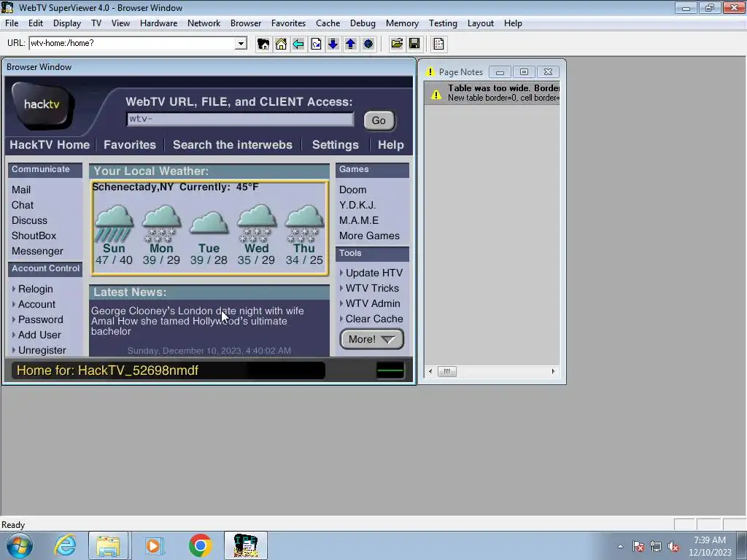The width and height of the screenshot is (747, 560).
Task: Open the Debug menu
Action: [x=363, y=23]
